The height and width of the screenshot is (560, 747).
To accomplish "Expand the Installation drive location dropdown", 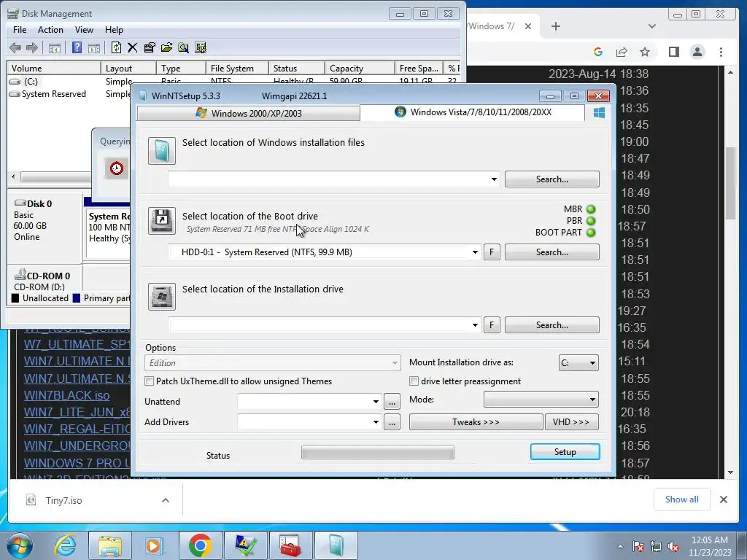I will pos(475,325).
